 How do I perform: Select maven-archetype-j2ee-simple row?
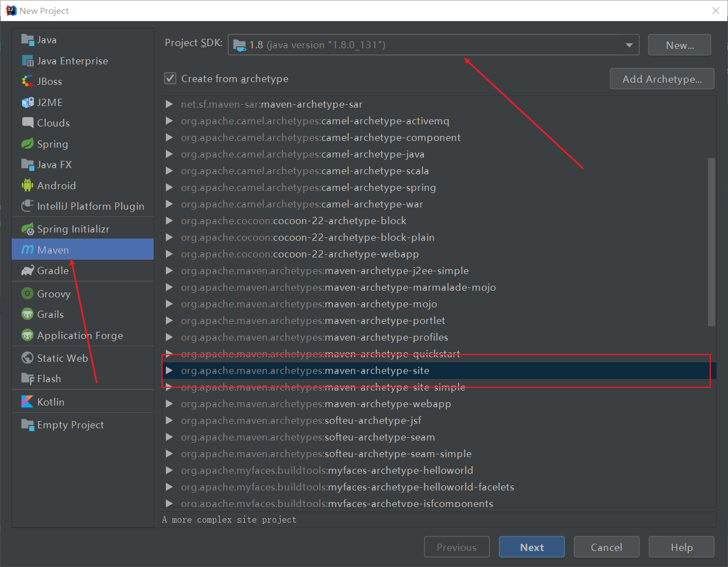click(439, 270)
